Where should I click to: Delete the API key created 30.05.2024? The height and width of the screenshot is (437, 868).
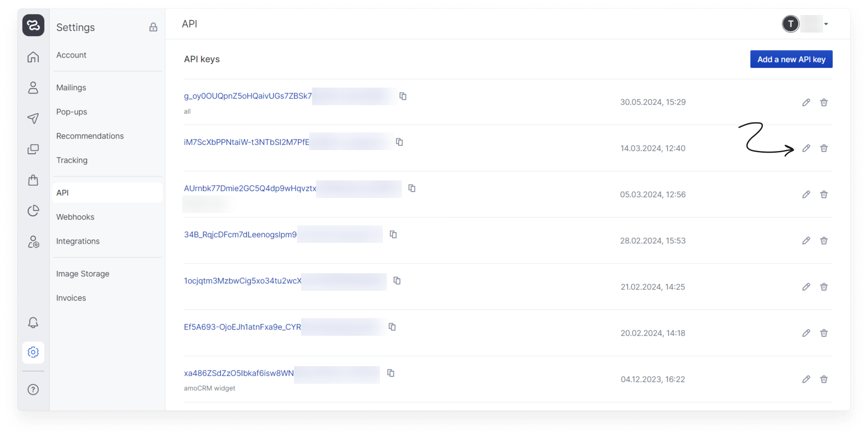(824, 102)
